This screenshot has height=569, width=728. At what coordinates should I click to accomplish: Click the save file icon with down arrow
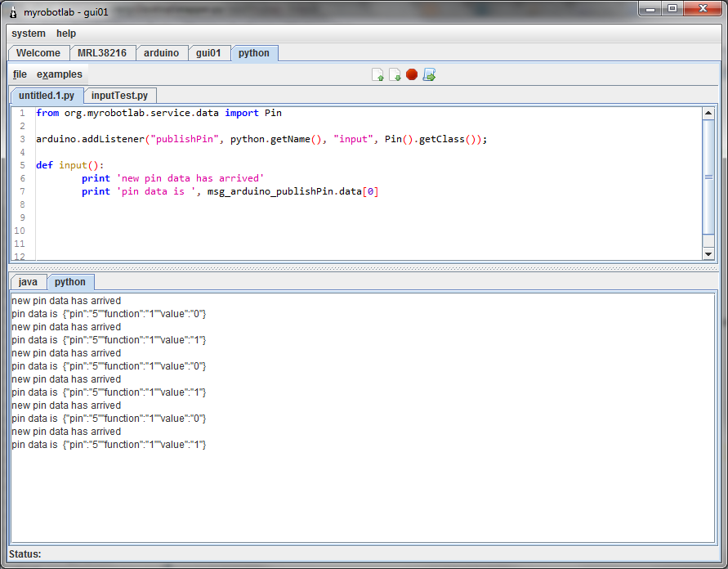click(395, 74)
